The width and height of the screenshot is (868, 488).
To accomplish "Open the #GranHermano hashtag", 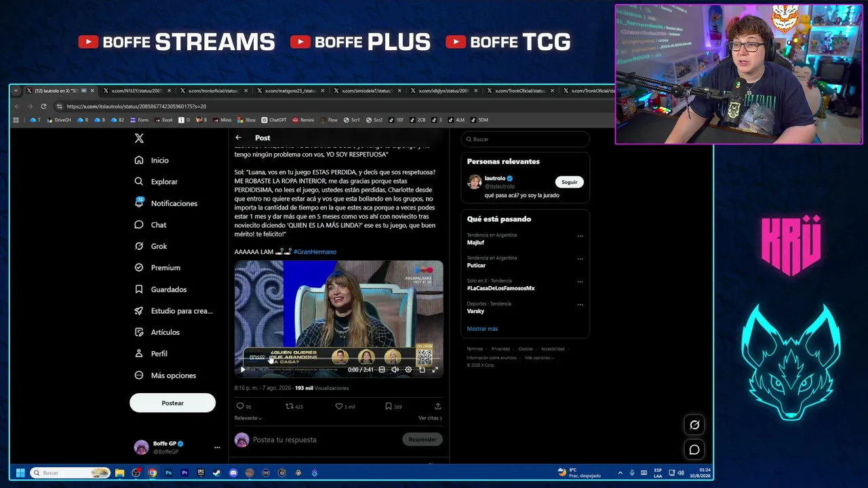I will click(315, 251).
